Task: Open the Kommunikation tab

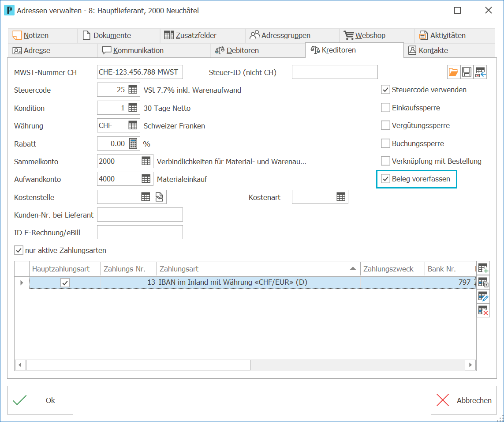Action: (154, 50)
